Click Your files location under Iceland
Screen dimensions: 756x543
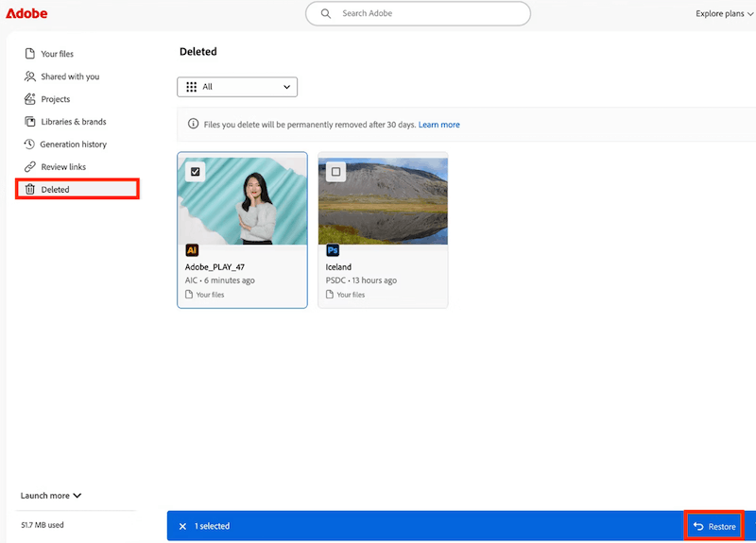(346, 295)
